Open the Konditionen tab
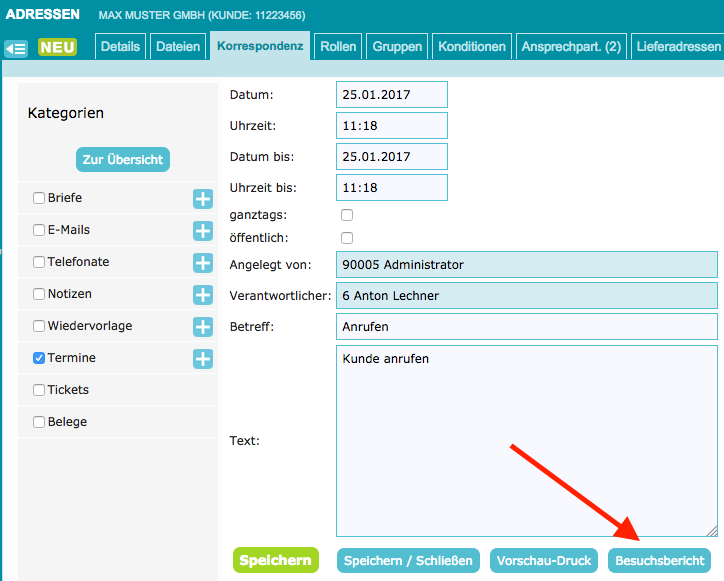Image resolution: width=724 pixels, height=581 pixels. pos(472,47)
